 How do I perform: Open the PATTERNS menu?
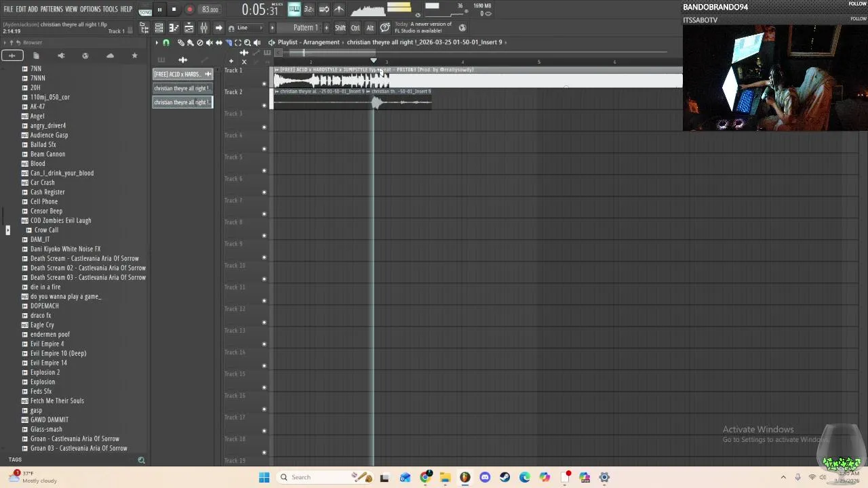52,9
